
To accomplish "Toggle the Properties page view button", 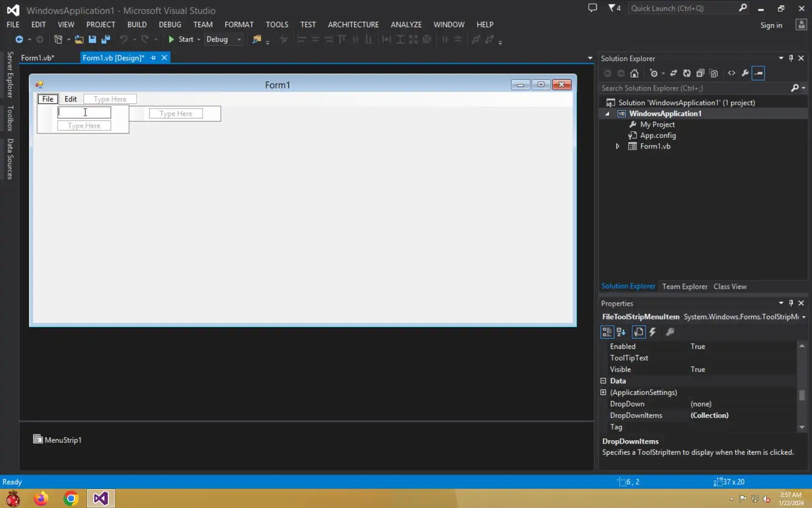I will click(638, 332).
